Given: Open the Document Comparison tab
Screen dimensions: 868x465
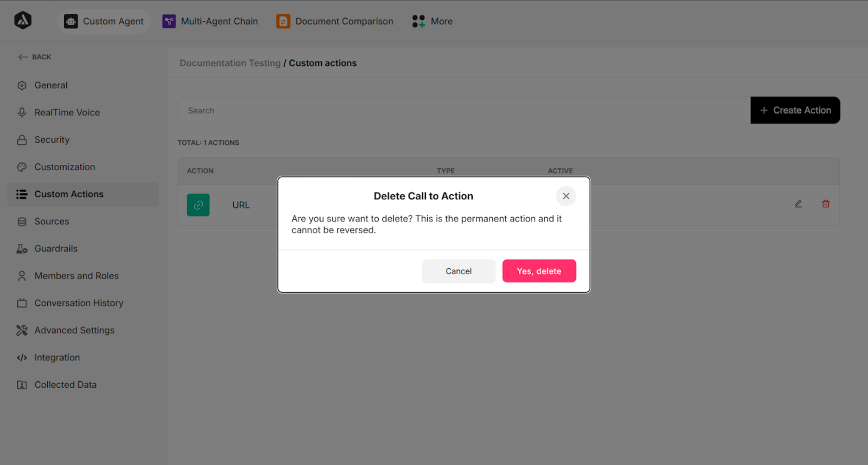Looking at the screenshot, I should click(x=335, y=21).
